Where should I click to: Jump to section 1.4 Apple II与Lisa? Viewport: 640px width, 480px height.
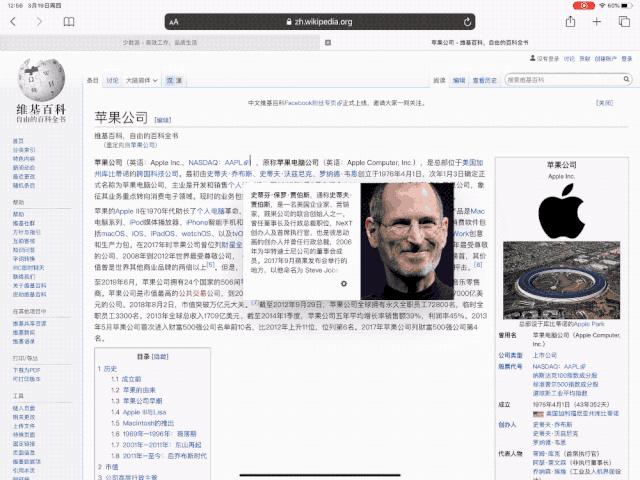138,412
